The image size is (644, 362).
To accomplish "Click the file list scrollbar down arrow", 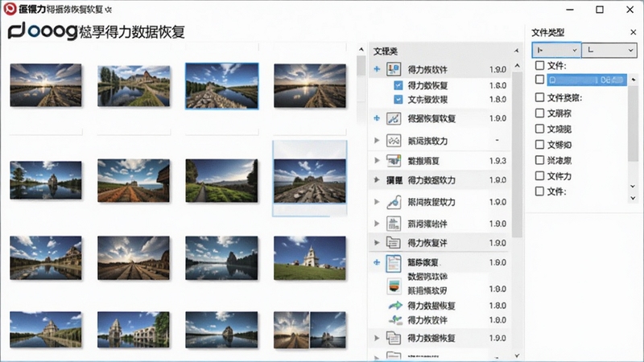I will click(517, 356).
